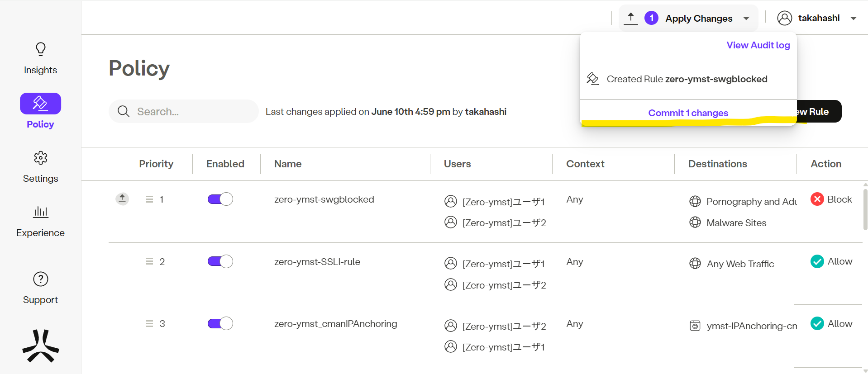Viewport: 868px width, 374px height.
Task: Click globe icon next to Malware Sites
Action: click(x=695, y=223)
